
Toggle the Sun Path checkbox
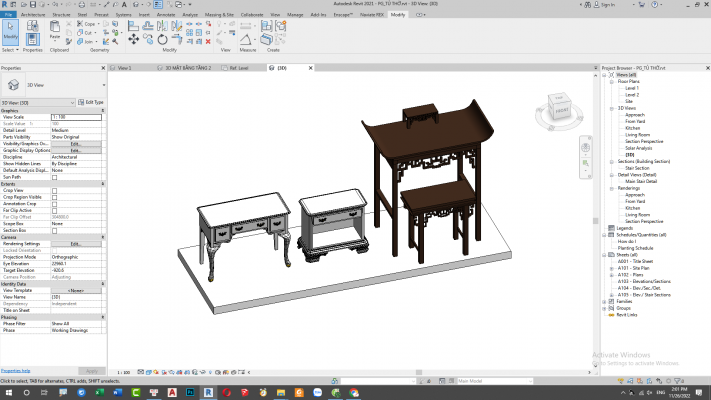point(54,177)
